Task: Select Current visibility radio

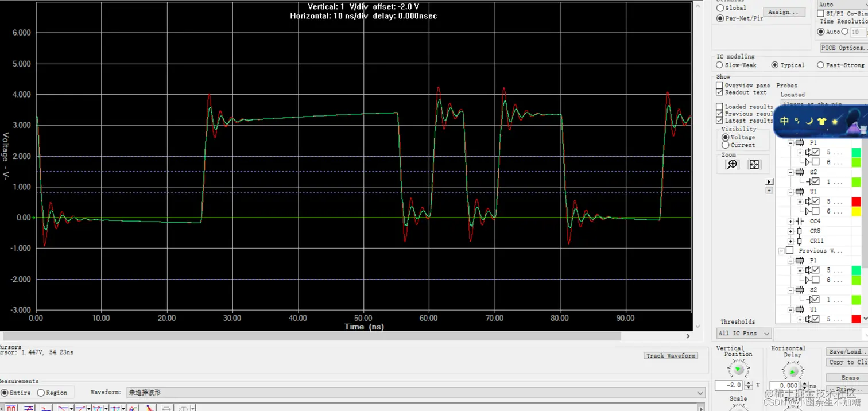Action: tap(725, 145)
